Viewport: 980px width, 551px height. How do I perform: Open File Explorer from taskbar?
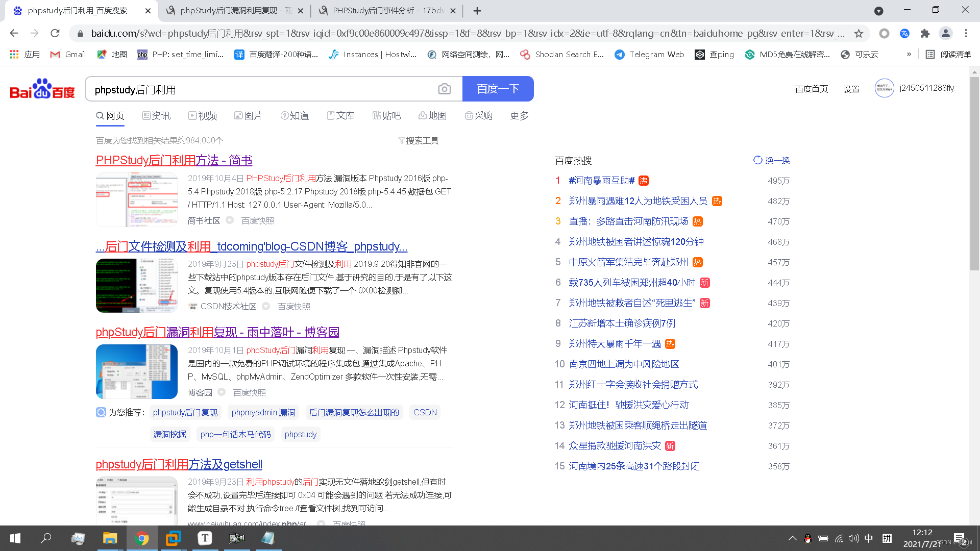[x=110, y=538]
